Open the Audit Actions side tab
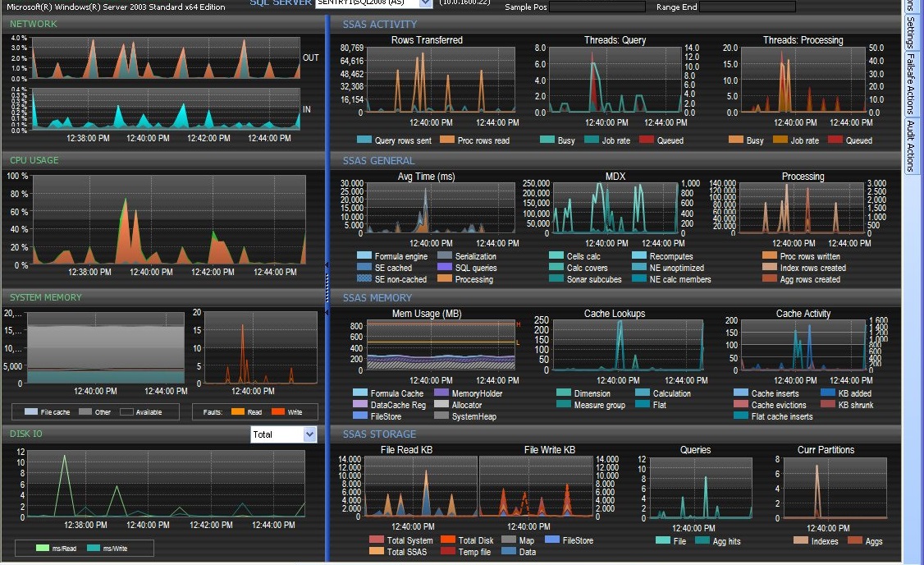924x565 pixels. pos(910,145)
